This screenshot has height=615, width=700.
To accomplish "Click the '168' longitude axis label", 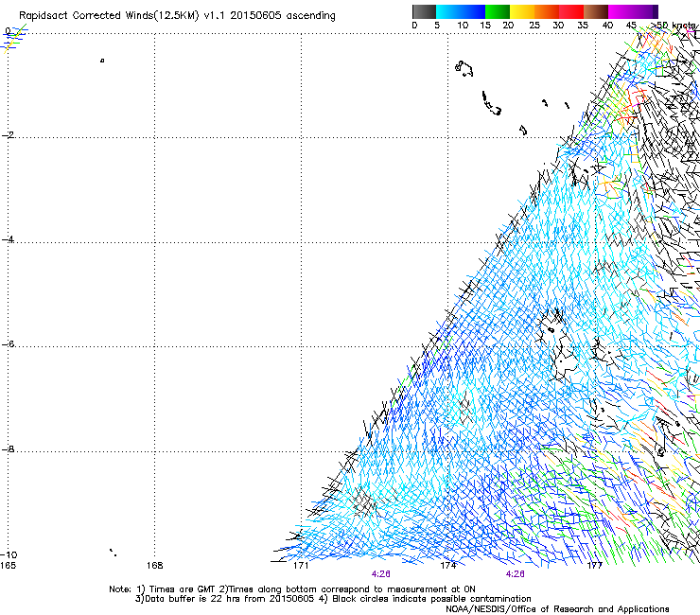I will pyautogui.click(x=155, y=566).
